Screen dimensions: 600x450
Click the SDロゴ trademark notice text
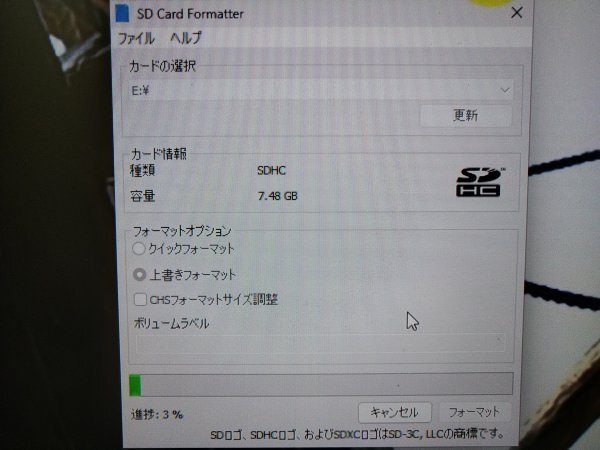click(x=357, y=434)
